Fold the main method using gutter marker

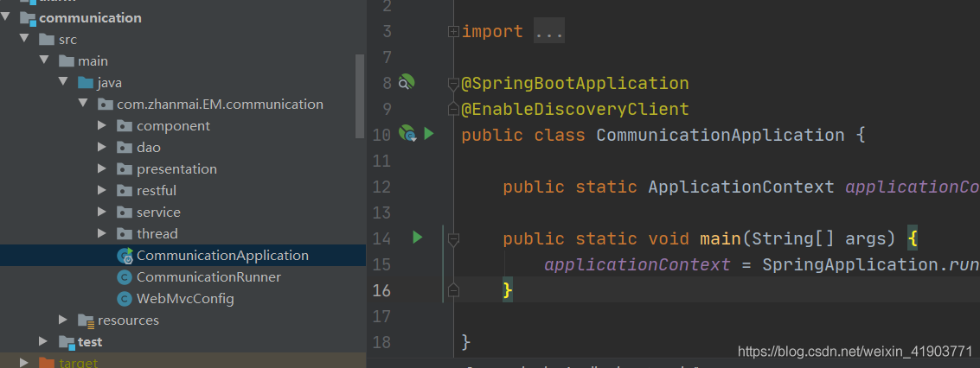point(454,238)
